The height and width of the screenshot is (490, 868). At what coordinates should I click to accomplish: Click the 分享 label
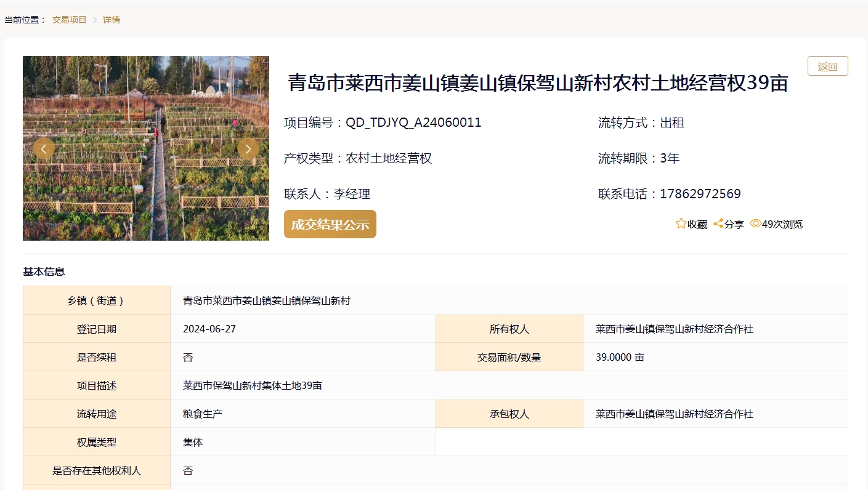point(734,224)
